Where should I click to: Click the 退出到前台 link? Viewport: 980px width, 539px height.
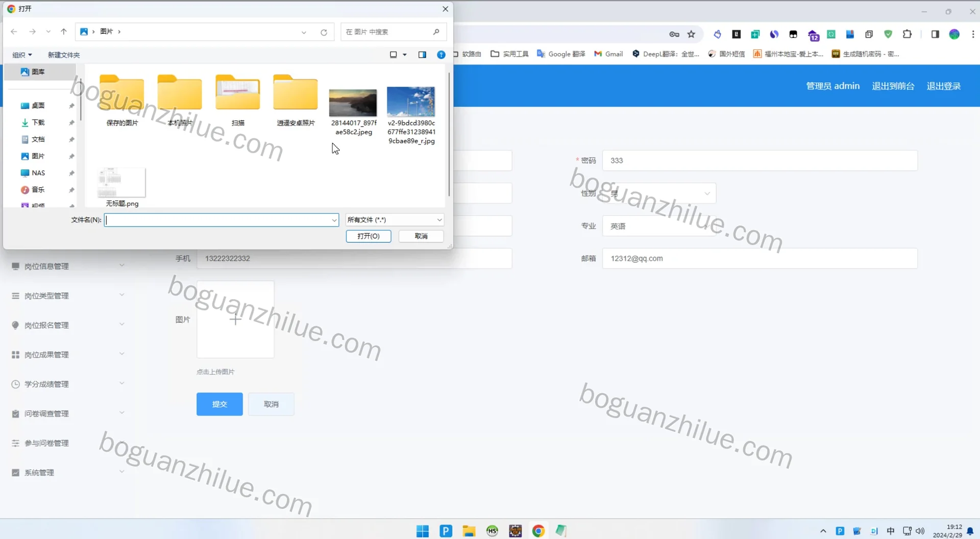tap(893, 86)
